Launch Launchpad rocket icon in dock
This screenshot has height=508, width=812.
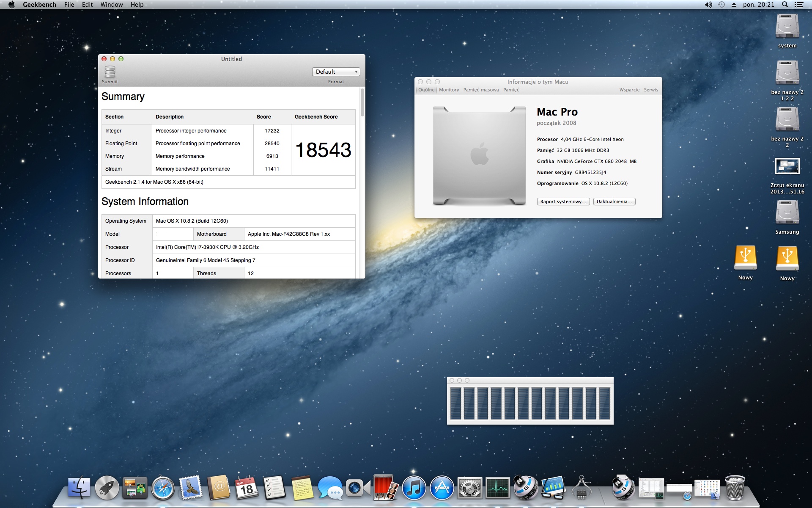107,488
